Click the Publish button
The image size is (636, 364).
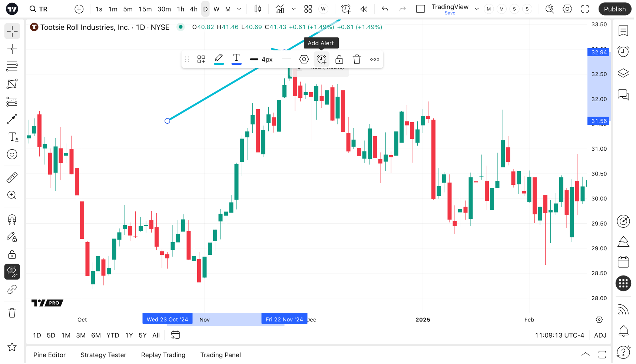tap(615, 9)
